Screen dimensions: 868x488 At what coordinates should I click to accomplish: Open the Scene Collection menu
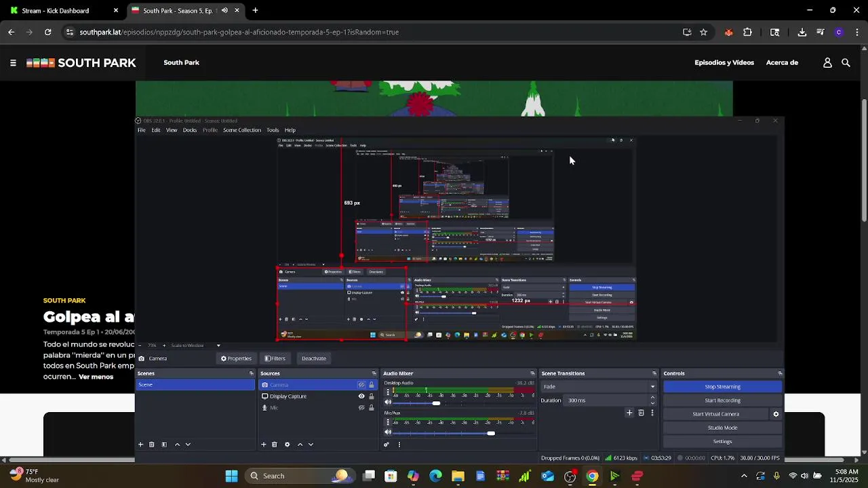click(242, 130)
